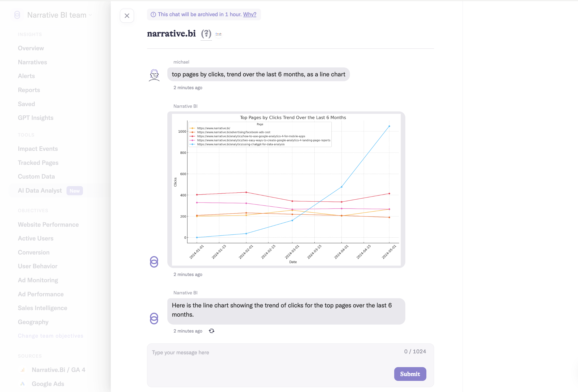The image size is (578, 392).
Task: Click michael's user avatar icon
Action: [154, 75]
